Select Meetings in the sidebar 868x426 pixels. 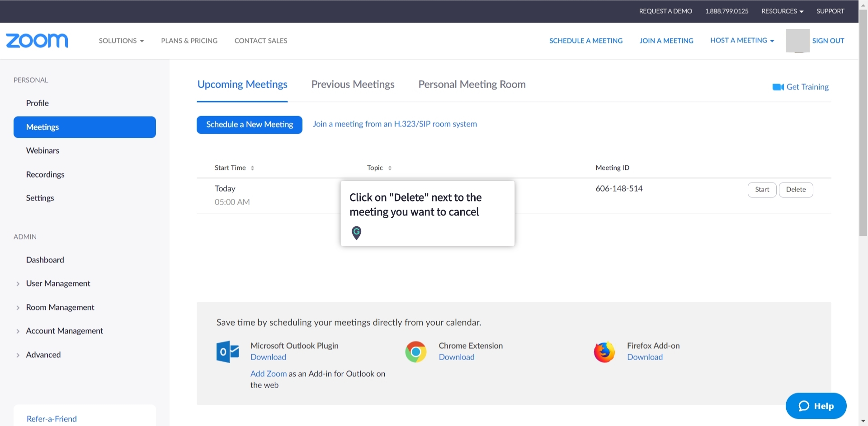85,127
